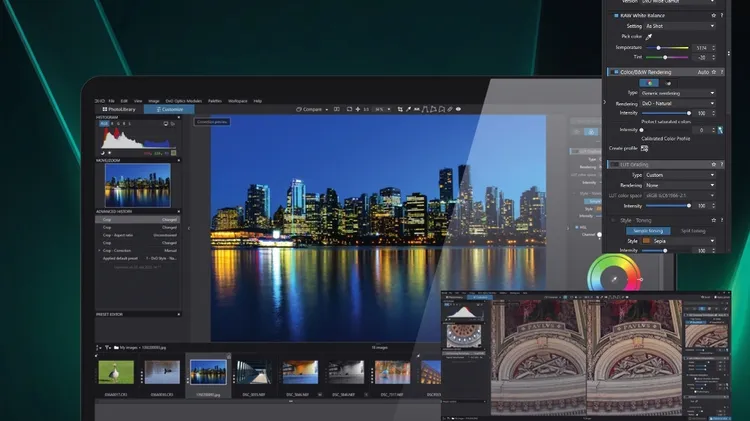The width and height of the screenshot is (750, 421).
Task: Toggle the RAW White Balance correction switch
Action: point(614,16)
